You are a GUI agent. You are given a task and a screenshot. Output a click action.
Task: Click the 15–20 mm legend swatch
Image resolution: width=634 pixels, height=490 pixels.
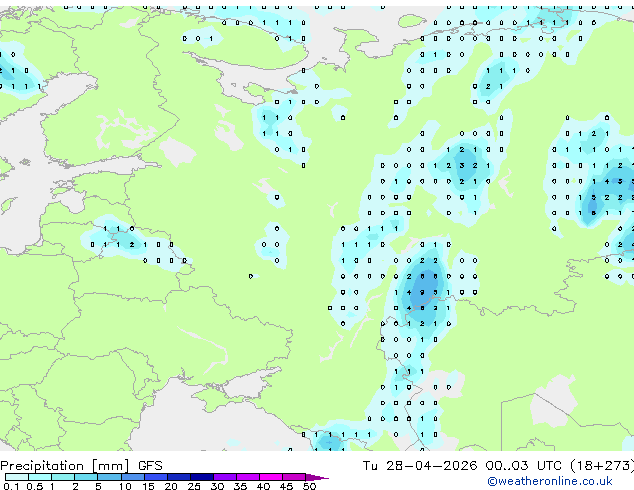[156, 477]
